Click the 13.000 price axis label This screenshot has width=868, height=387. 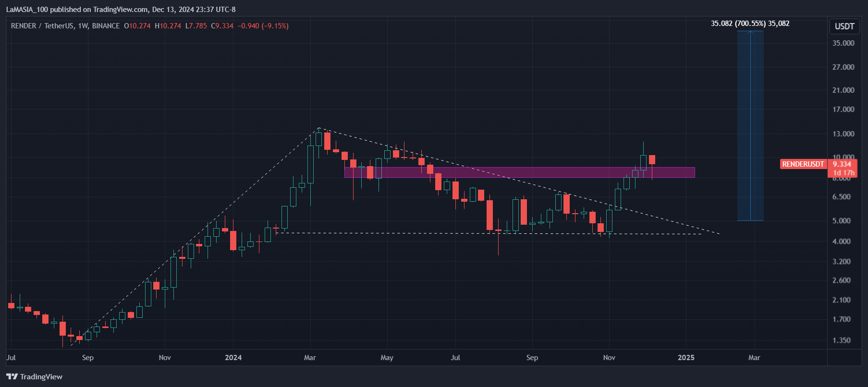(843, 134)
